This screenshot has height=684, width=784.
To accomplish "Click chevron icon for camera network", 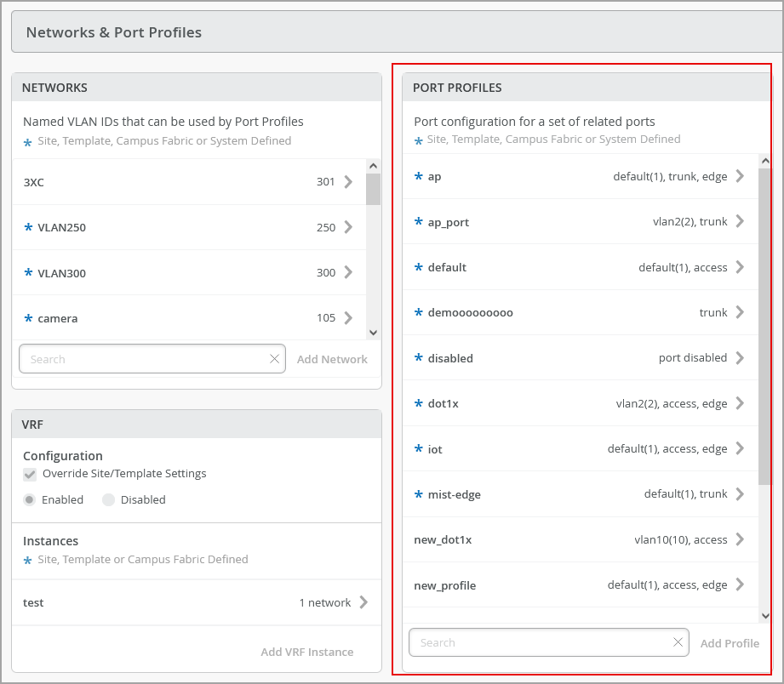I will coord(348,318).
